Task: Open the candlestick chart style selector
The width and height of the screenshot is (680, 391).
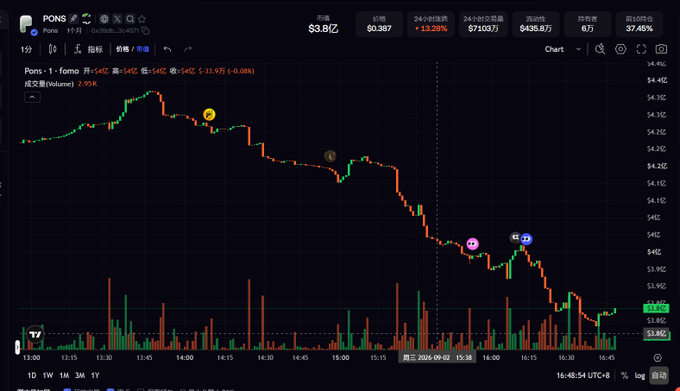Action: pyautogui.click(x=52, y=49)
